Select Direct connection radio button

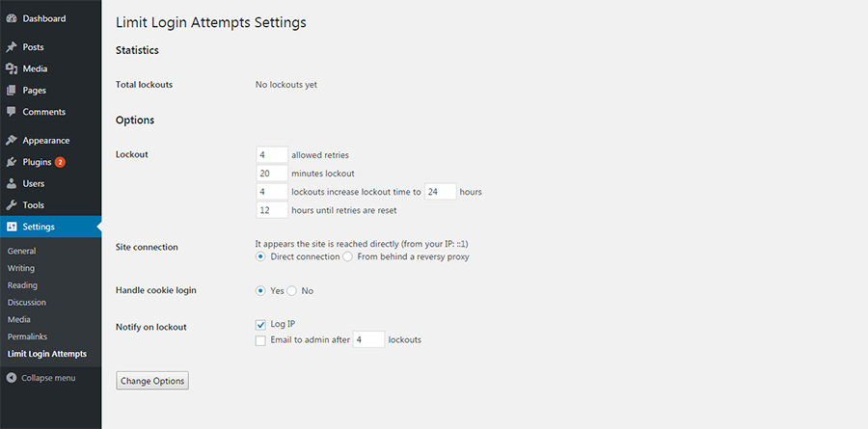point(260,256)
